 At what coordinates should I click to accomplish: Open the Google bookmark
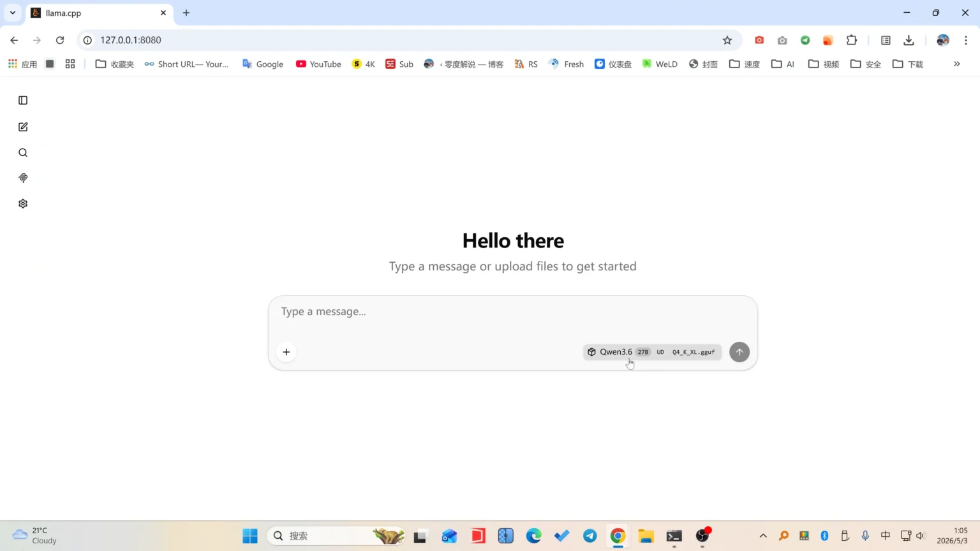[x=263, y=64]
